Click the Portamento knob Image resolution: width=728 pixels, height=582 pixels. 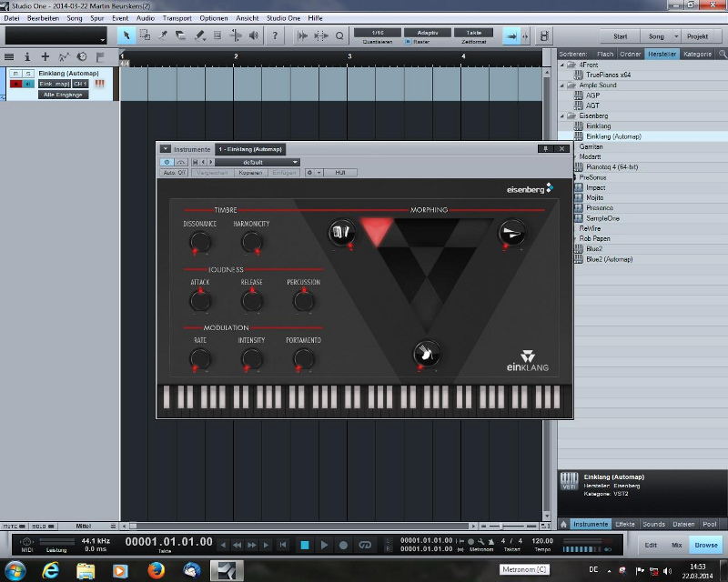click(304, 358)
